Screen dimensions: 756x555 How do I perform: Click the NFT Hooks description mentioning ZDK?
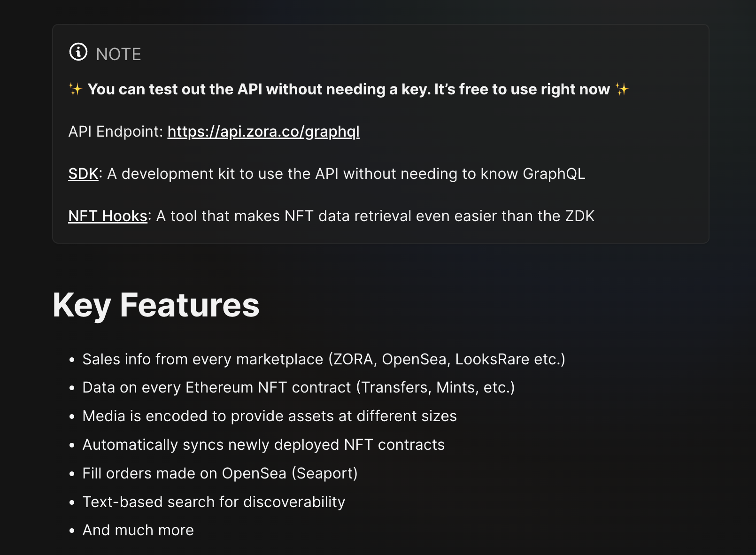[375, 216]
